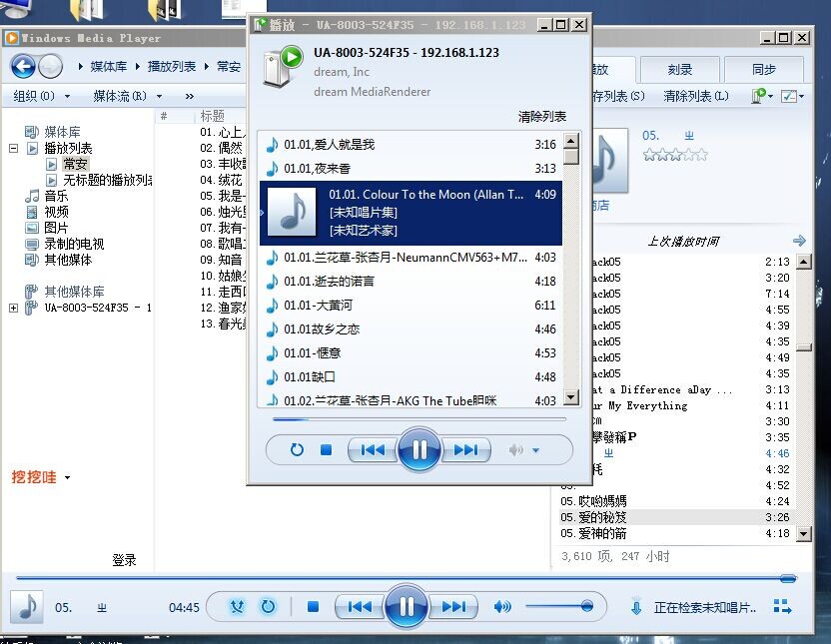This screenshot has height=644, width=831.
Task: Click the dream MediaRenderer device icon
Action: point(283,66)
